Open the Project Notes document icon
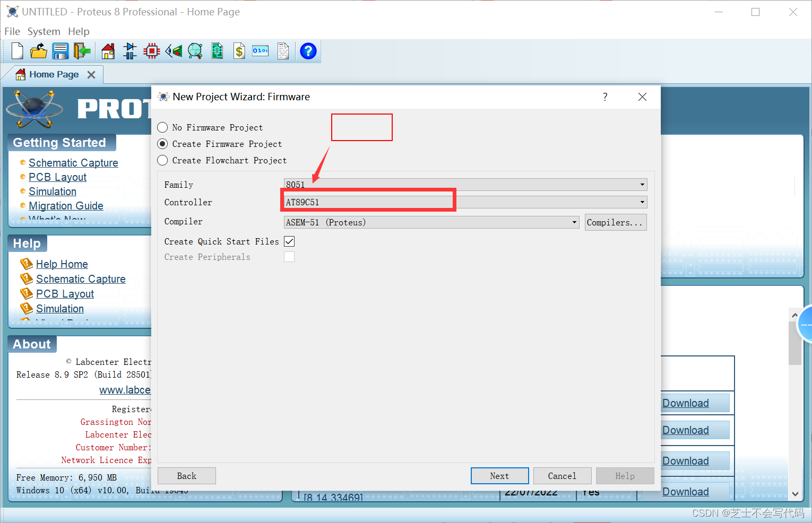The image size is (812, 523). 283,51
